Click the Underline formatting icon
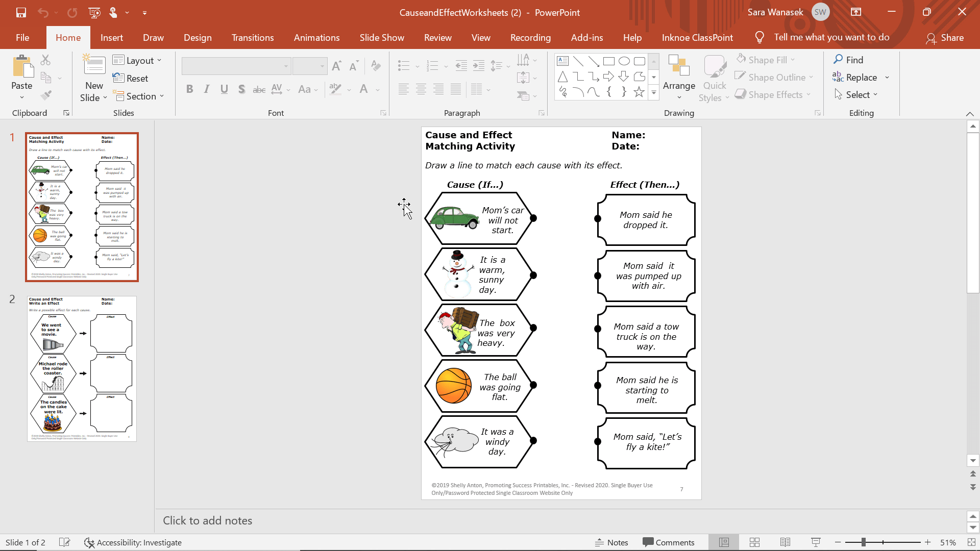The image size is (980, 551). 224,88
